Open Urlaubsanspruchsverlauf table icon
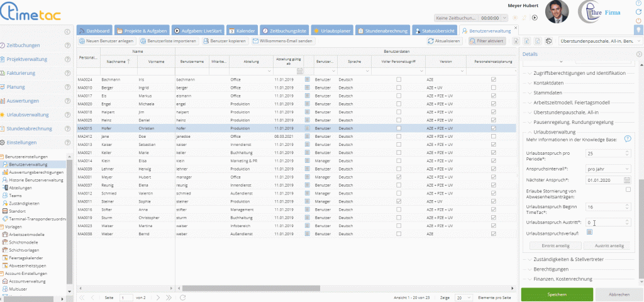Viewport: 644px width, 302px height. pos(589,232)
